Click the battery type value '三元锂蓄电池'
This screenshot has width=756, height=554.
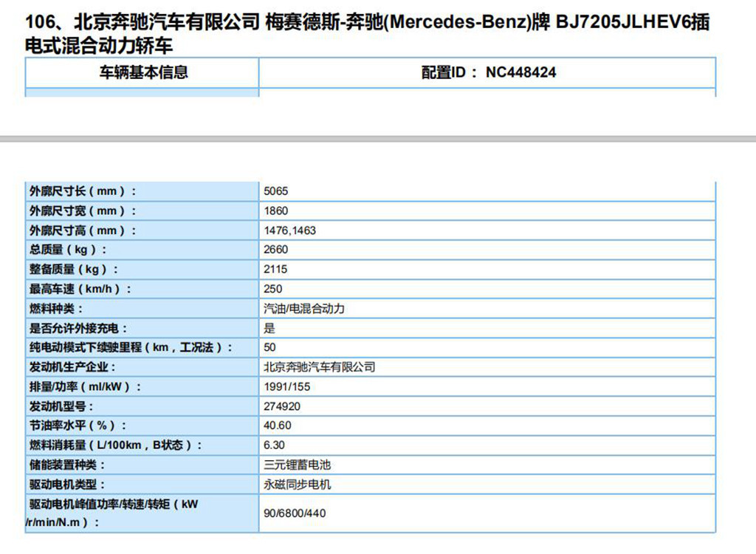297,465
